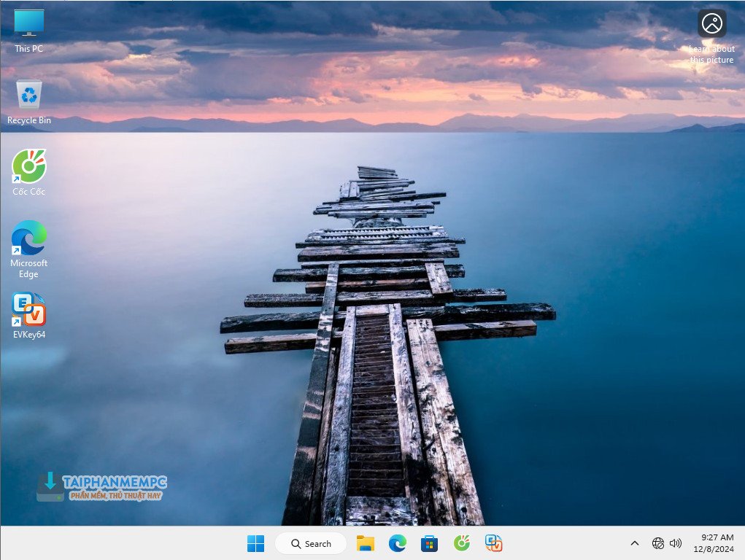Click the volume speaker tray icon
Screen dimensions: 745x560
676,543
